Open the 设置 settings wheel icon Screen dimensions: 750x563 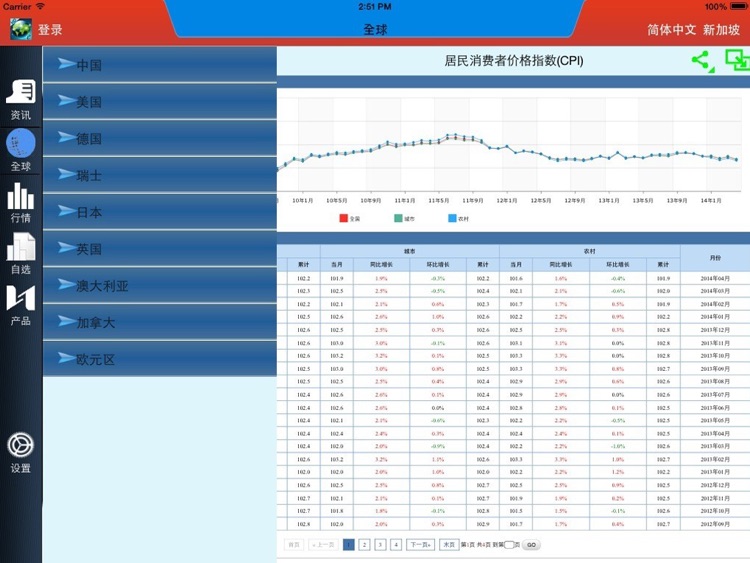pyautogui.click(x=21, y=453)
